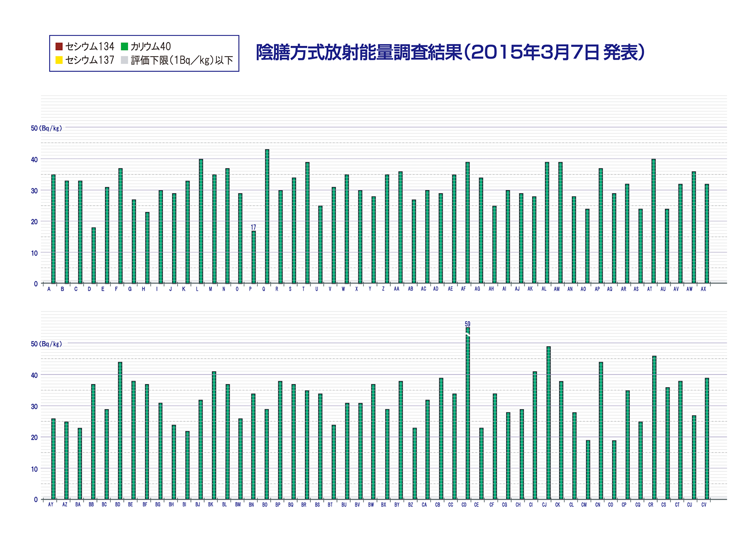Click the x-axis label AF
Image resolution: width=756 pixels, height=539 pixels.
(464, 289)
